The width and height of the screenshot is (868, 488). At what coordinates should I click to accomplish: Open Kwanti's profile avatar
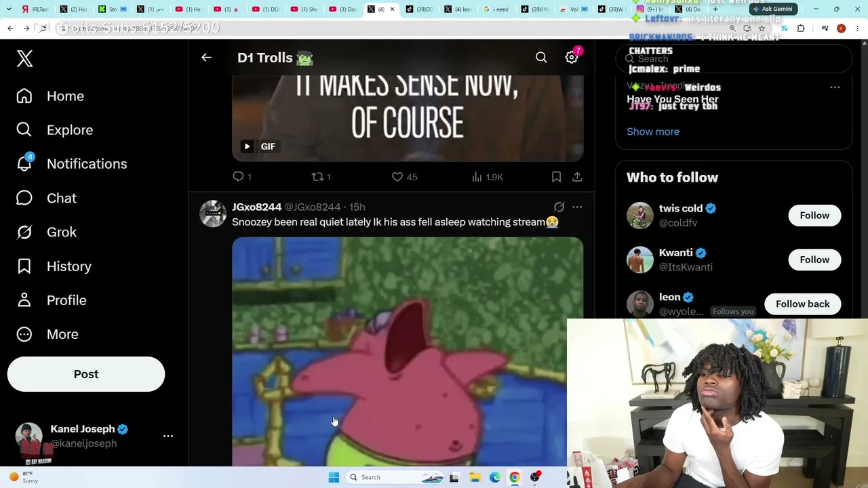coord(640,260)
